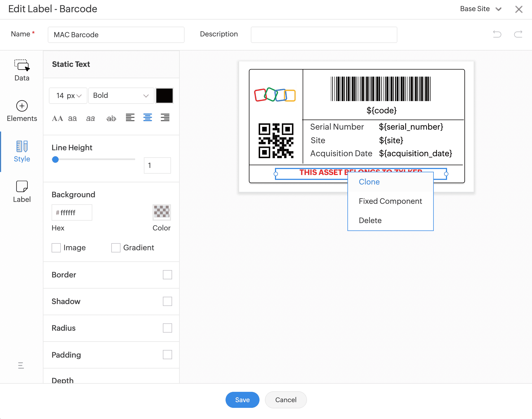Apply strikethrough text formatting
Screen dimensions: 532x419
[x=111, y=118]
